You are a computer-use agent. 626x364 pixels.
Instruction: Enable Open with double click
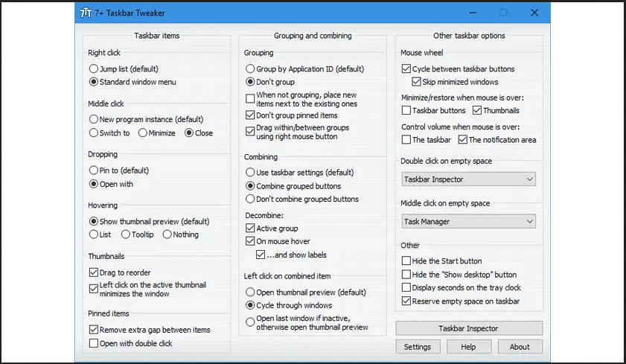94,343
